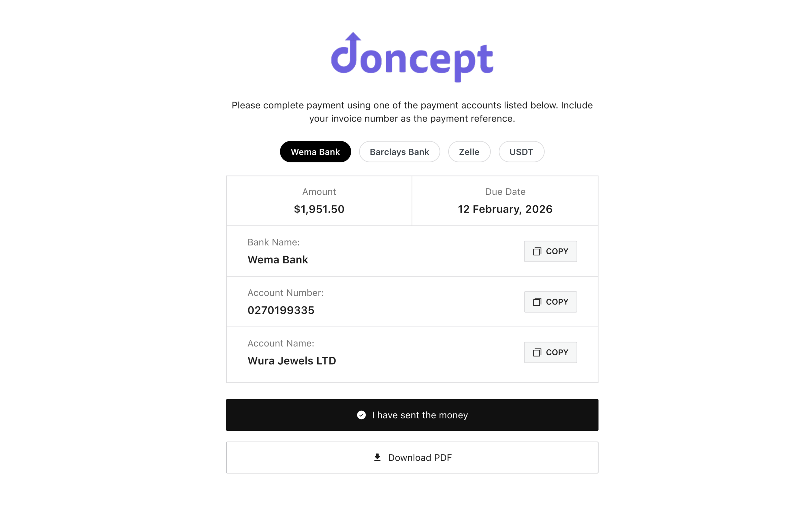The height and width of the screenshot is (532, 798).
Task: Open the Zelle payment tab
Action: [x=469, y=152]
